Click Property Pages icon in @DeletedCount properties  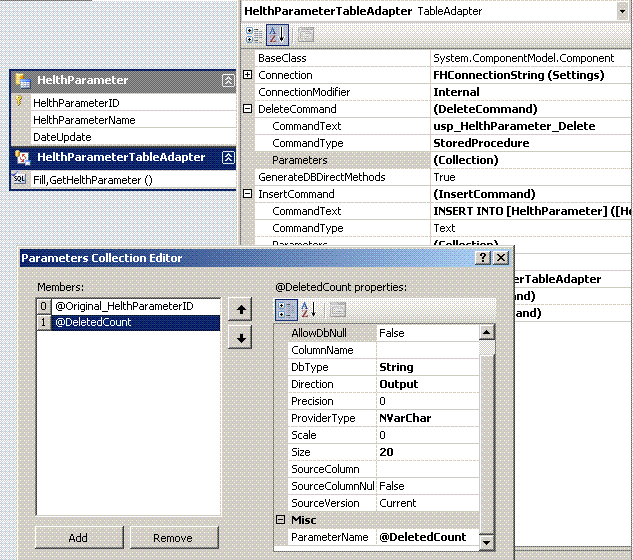[x=337, y=310]
